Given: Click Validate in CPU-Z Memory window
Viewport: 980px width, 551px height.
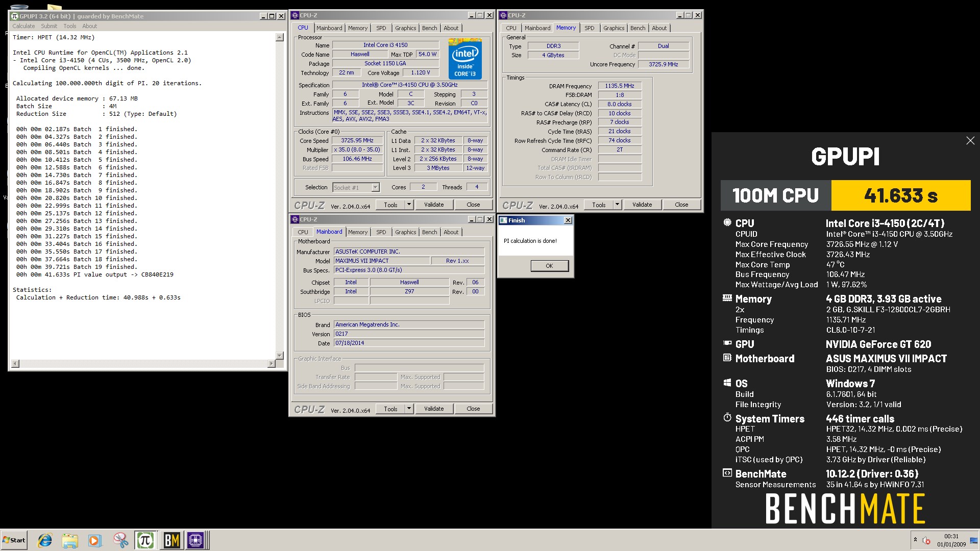Looking at the screenshot, I should pyautogui.click(x=642, y=205).
